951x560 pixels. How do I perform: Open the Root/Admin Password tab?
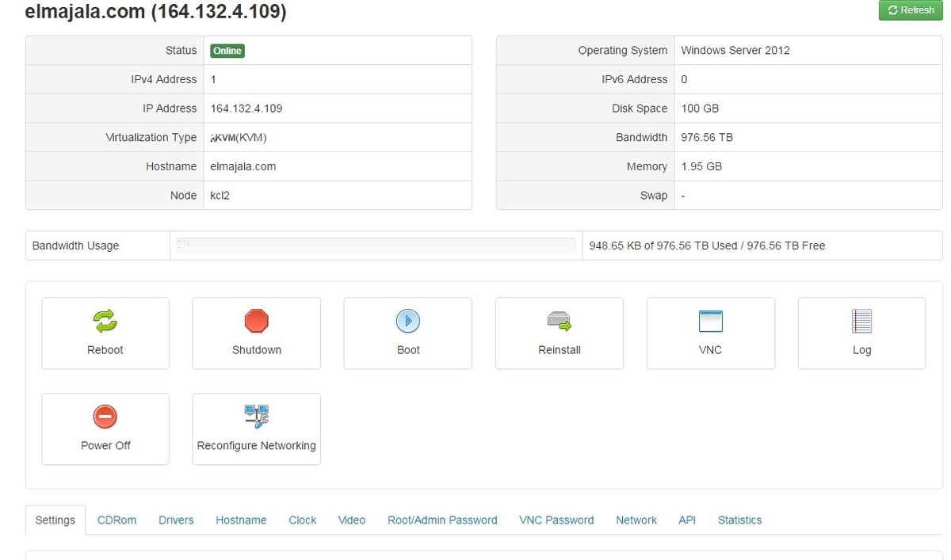(x=442, y=520)
